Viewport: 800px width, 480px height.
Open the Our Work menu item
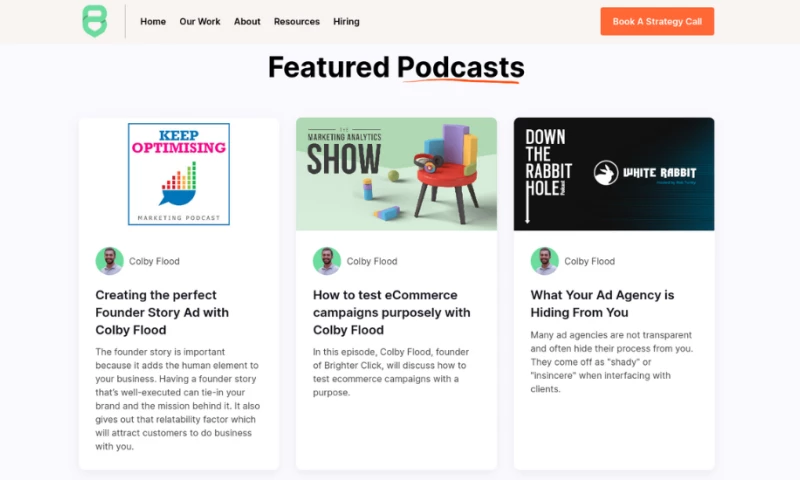tap(200, 21)
